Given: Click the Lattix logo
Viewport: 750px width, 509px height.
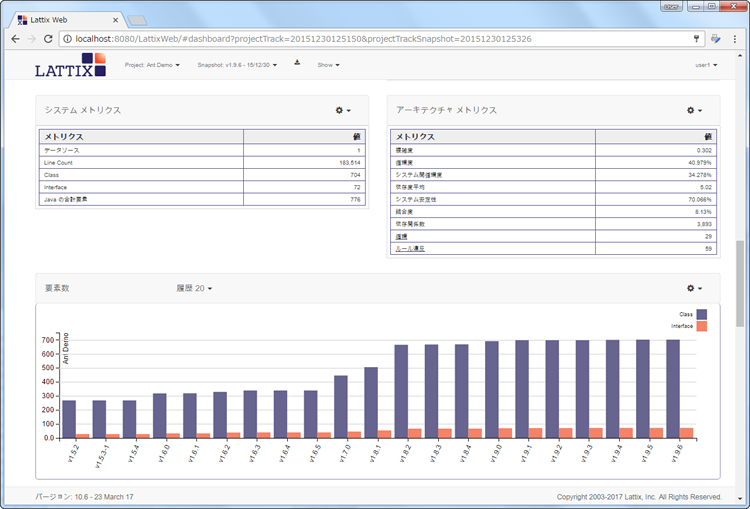Looking at the screenshot, I should tap(70, 65).
